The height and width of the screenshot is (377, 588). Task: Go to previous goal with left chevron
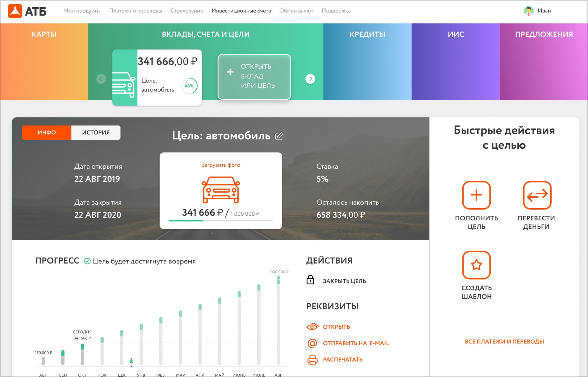tap(101, 79)
